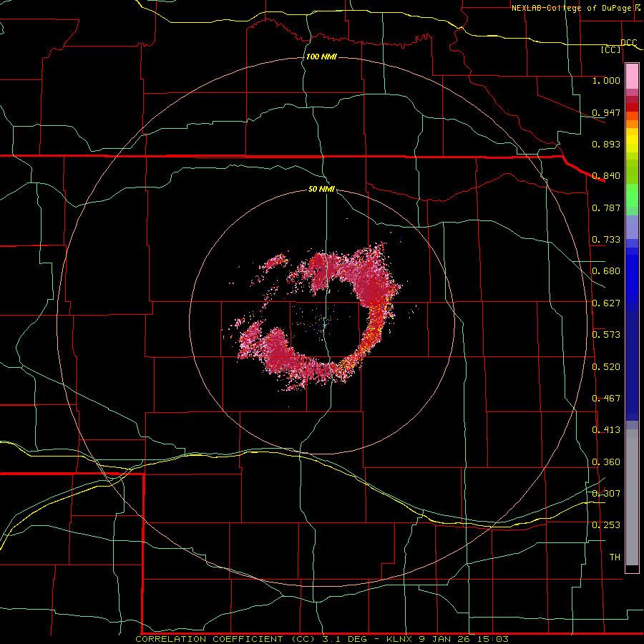Select the 100 NMI range ring label

pos(321,57)
